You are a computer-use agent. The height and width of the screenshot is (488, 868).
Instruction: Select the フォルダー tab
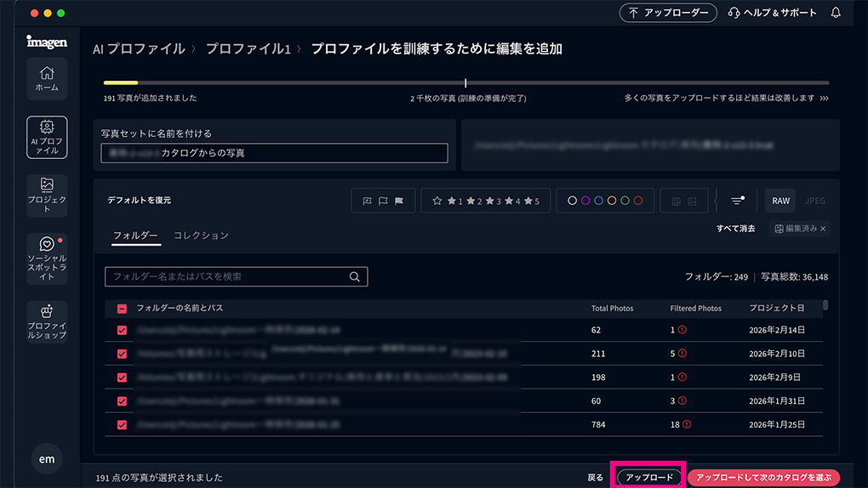click(135, 235)
